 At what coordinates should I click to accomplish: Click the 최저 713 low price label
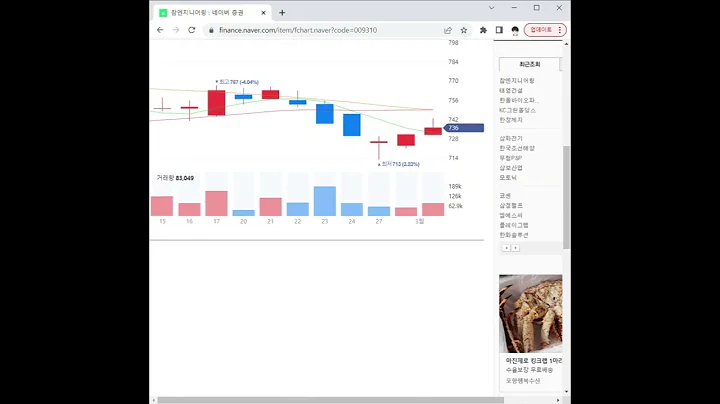click(x=399, y=164)
